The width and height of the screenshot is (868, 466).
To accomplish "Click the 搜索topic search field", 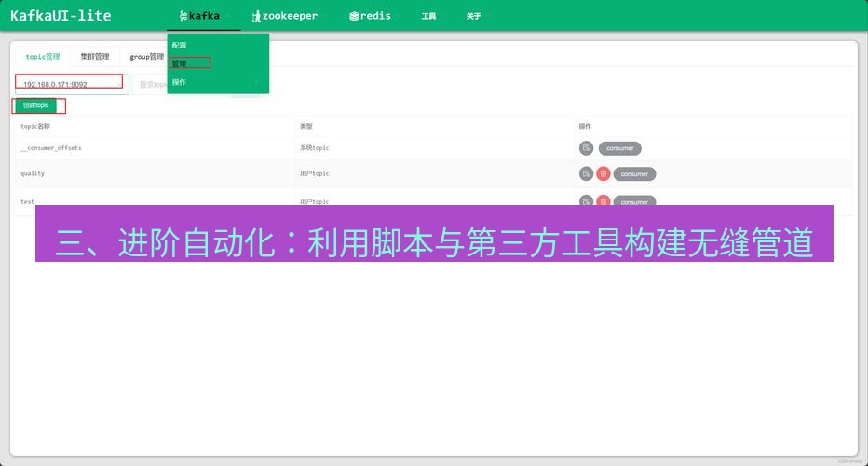I will (150, 84).
